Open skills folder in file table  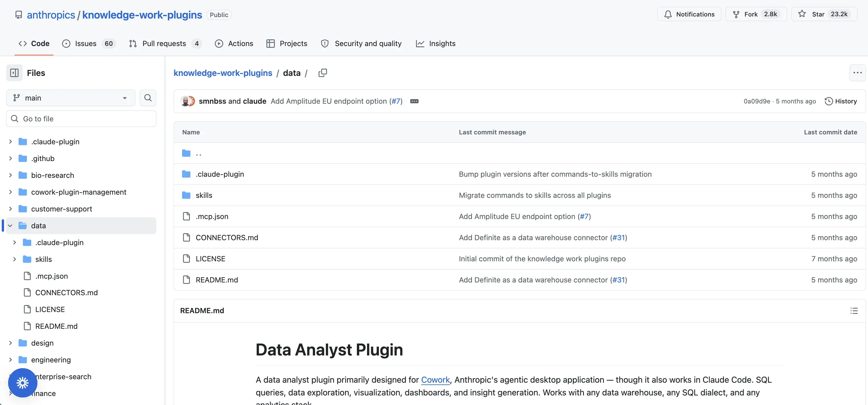click(204, 195)
